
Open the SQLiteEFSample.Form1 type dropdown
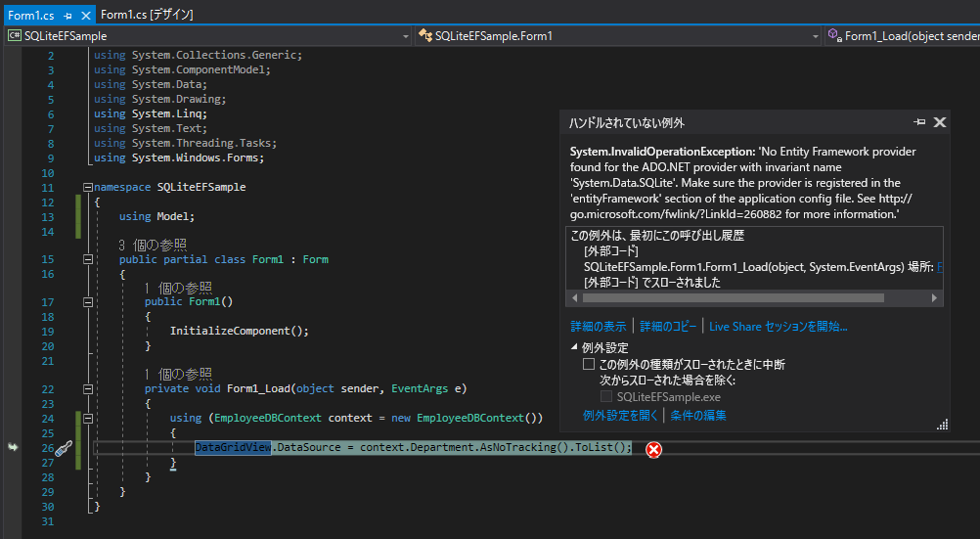tap(815, 36)
